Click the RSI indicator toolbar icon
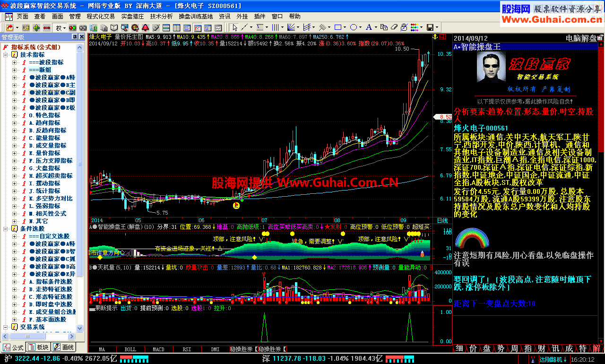 tap(26, 28)
